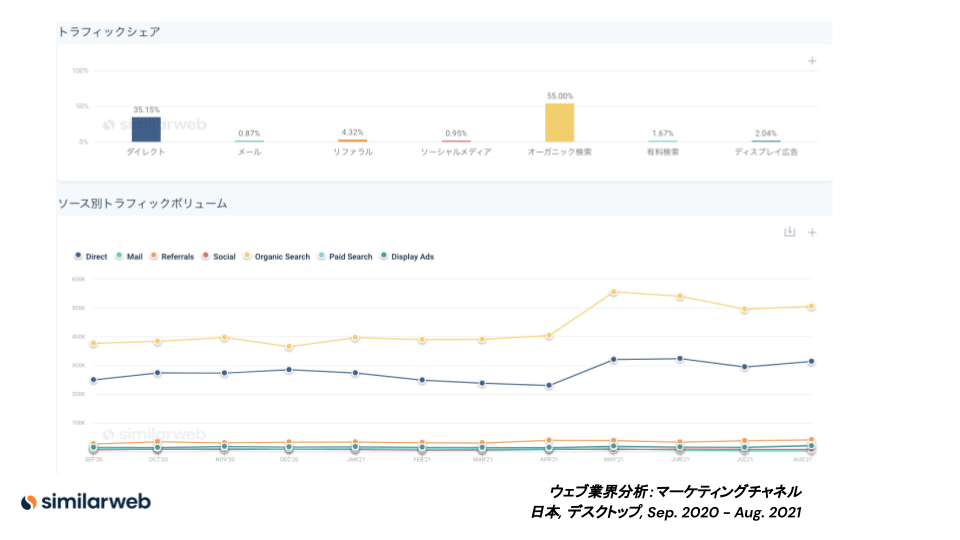Viewport: 960px width, 540px height.
Task: Click the Organic Search data point for AUG'21
Action: (810, 307)
